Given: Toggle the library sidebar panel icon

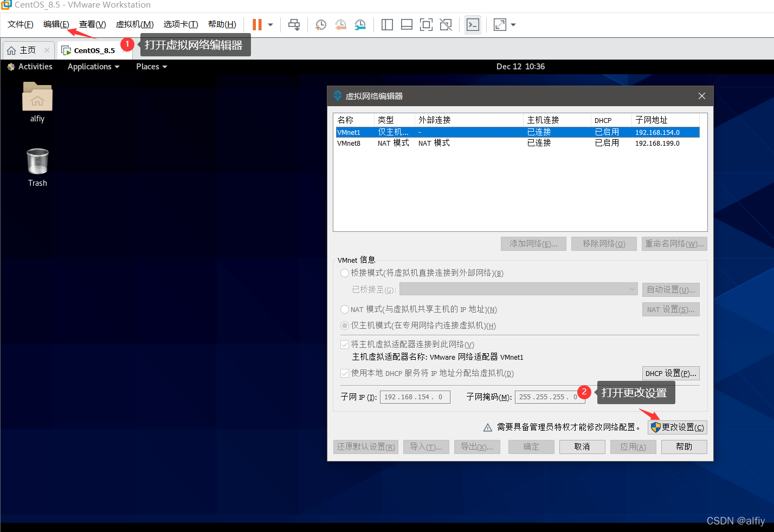Looking at the screenshot, I should click(387, 24).
